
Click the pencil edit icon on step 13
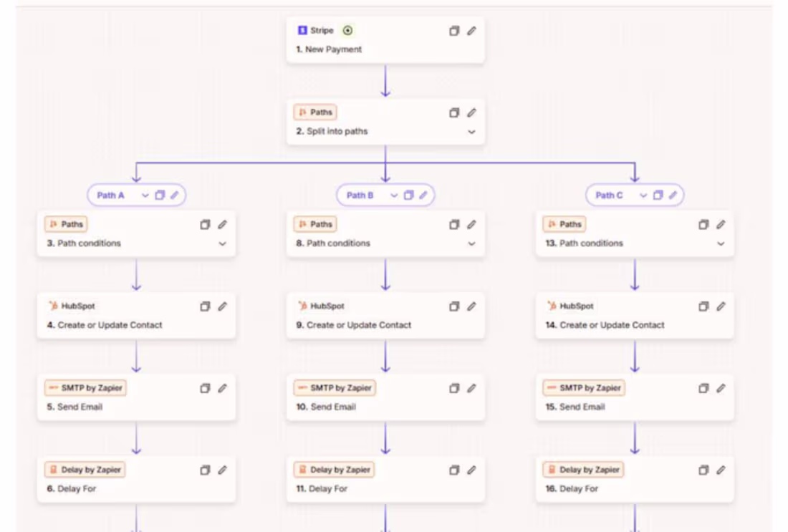pos(721,225)
